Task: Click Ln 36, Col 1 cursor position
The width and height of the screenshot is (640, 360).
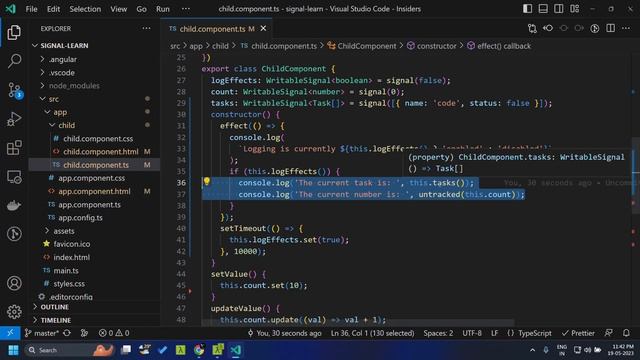Action: pos(372,333)
